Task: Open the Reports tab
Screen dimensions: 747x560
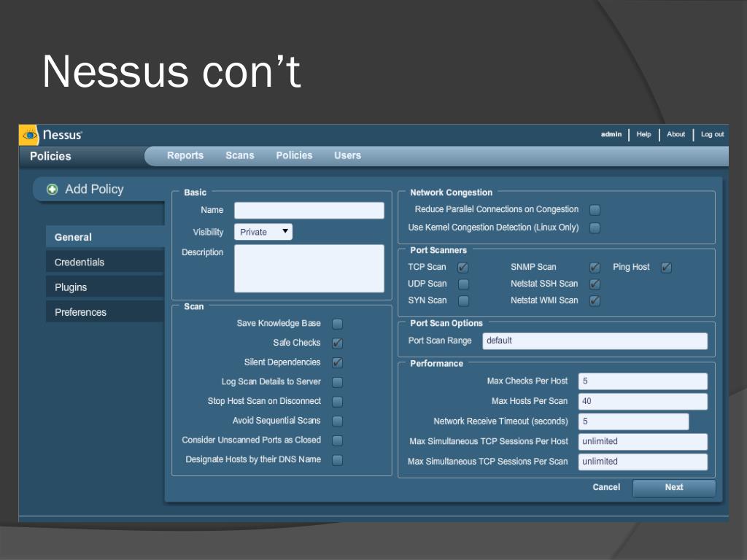Action: [185, 156]
